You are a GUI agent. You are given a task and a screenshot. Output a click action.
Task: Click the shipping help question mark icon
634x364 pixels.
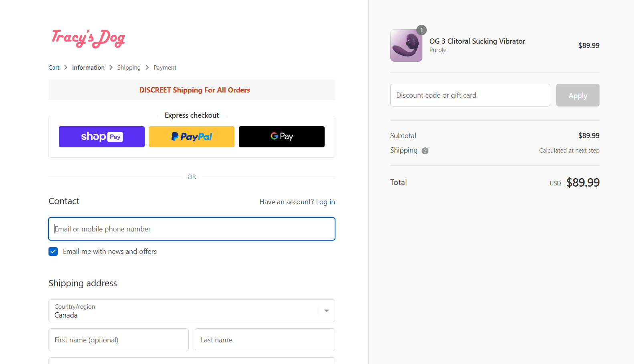pos(425,151)
